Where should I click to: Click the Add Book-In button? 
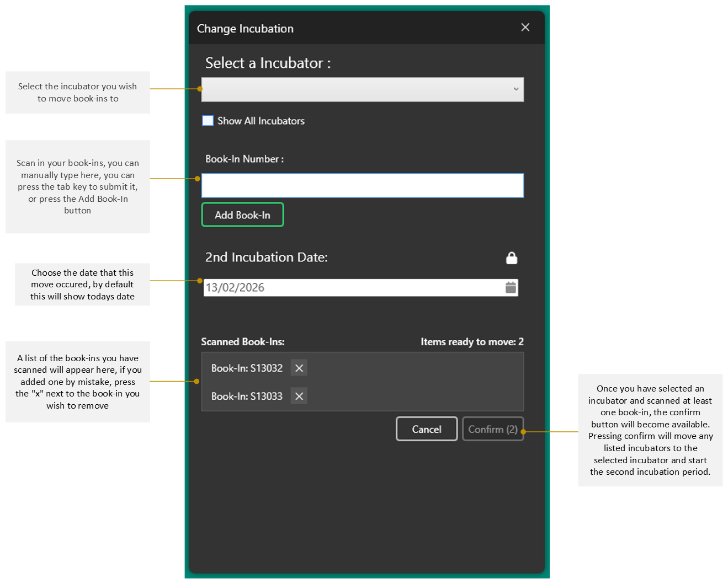[x=242, y=215]
